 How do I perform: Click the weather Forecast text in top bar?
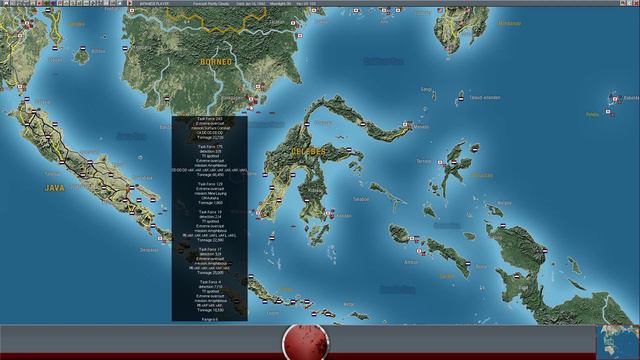(x=211, y=3)
